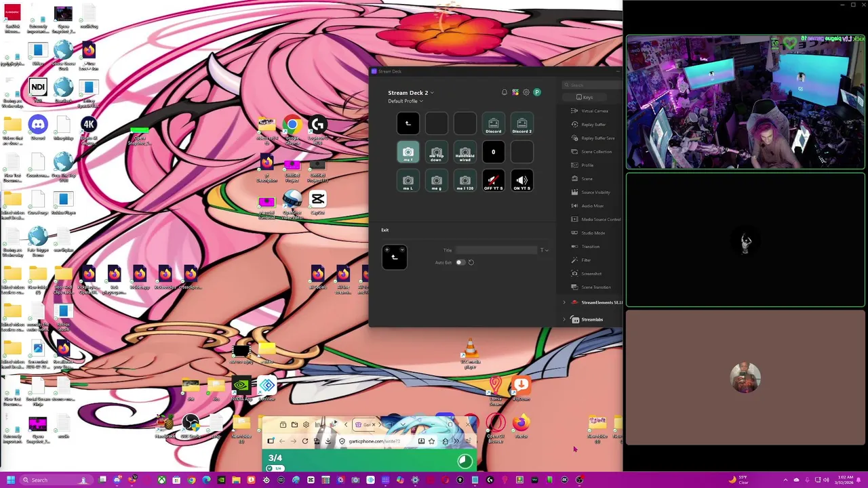
Task: Select the 'me l 120' camera key
Action: (465, 181)
